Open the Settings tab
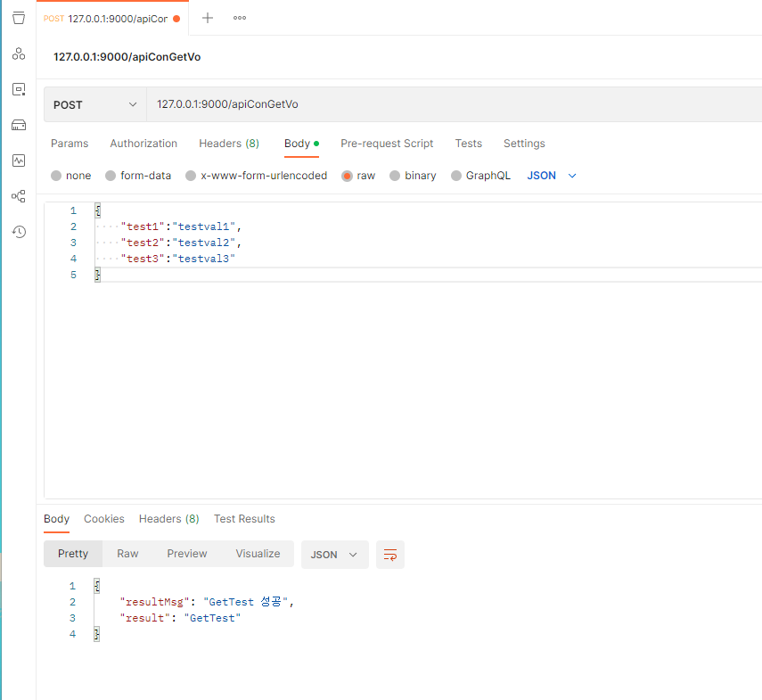This screenshot has height=700, width=762. pos(524,144)
